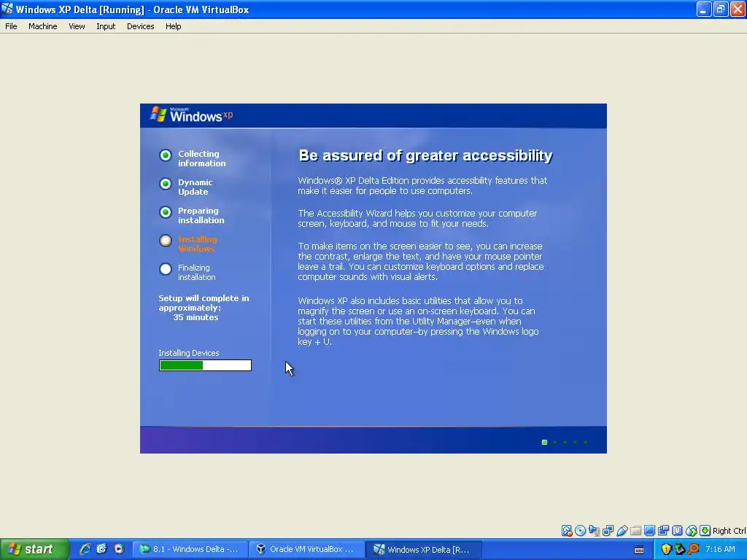747x560 pixels.
Task: Click the orange magnifier tray icon
Action: 694,549
